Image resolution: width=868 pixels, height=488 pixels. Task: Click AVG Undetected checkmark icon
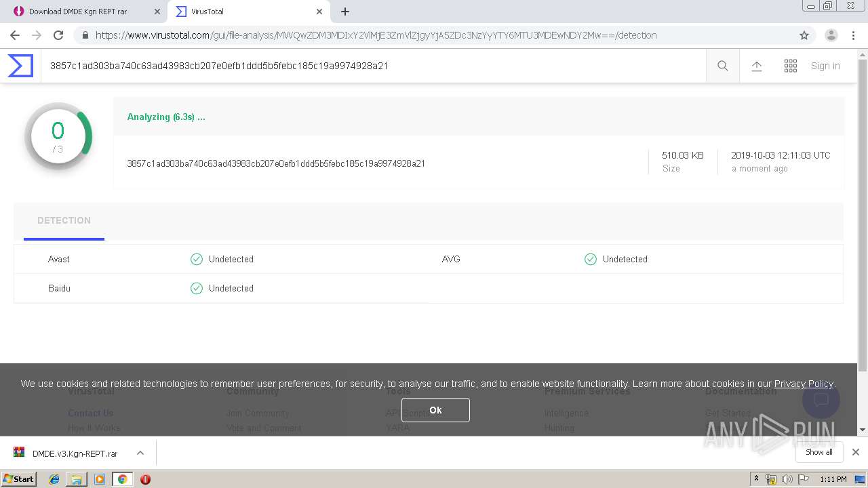click(591, 259)
